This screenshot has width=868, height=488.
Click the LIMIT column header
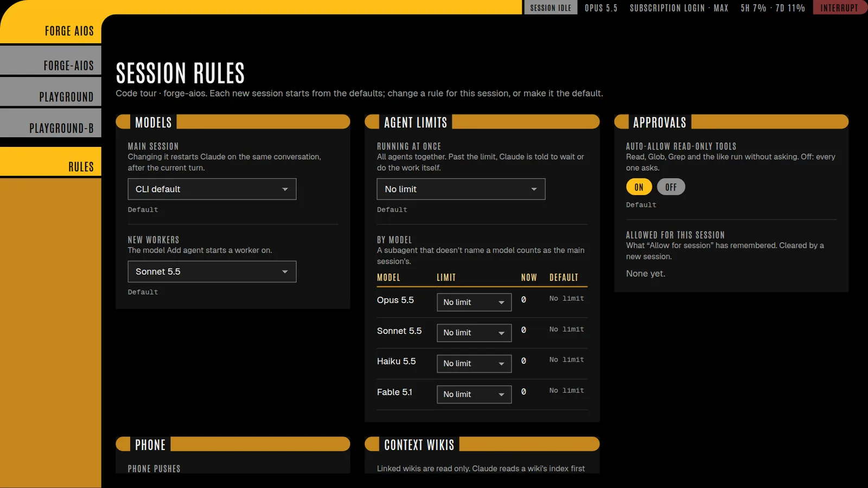pos(446,278)
